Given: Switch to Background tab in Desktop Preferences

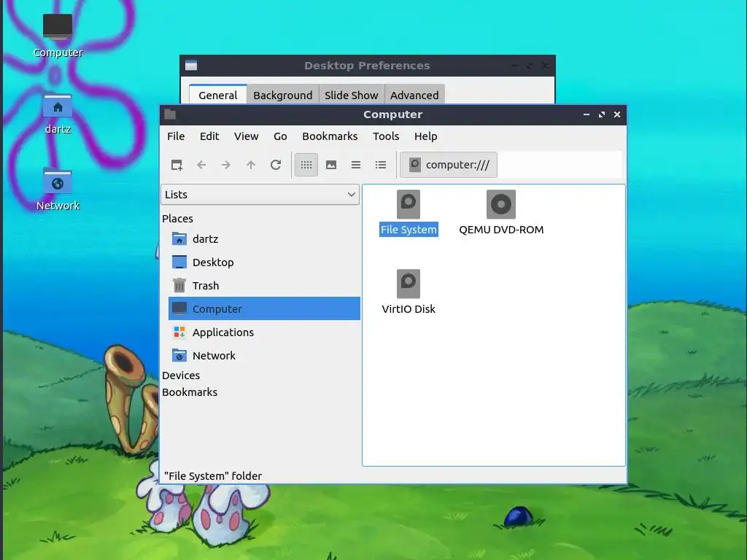Looking at the screenshot, I should click(283, 95).
